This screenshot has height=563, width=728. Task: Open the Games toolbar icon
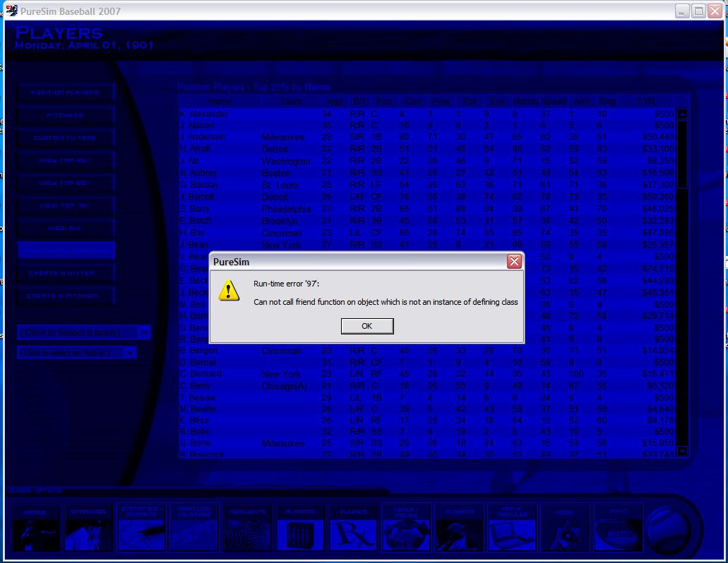[x=36, y=527]
